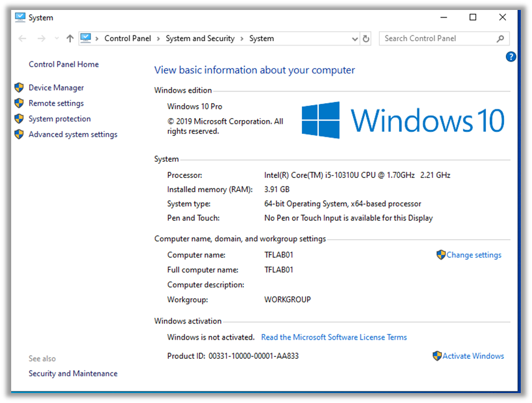Screen dimensions: 532x403
Task: Click the WORKGROUP value
Action: coord(287,300)
